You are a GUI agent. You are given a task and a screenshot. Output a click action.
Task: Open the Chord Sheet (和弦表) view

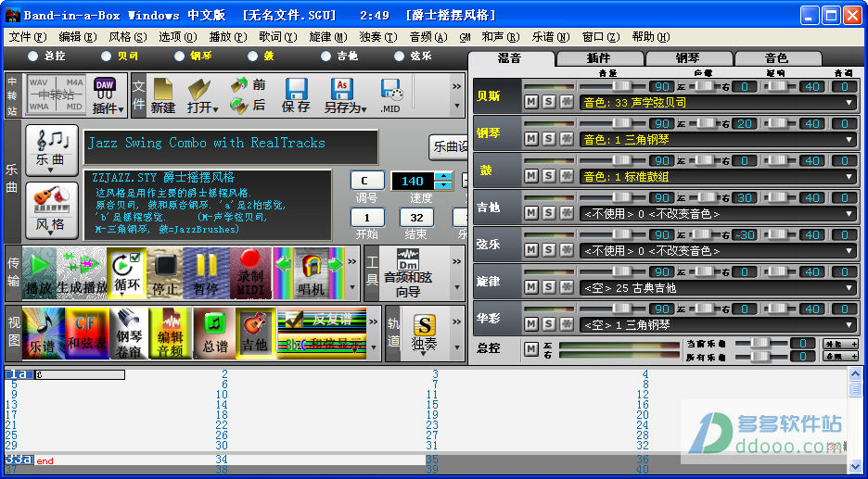click(87, 333)
